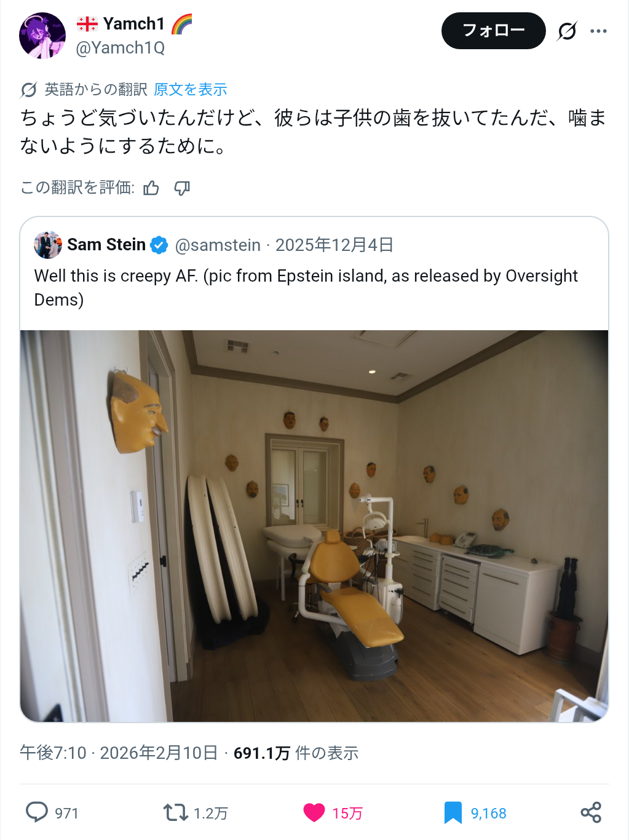Click the フォロー follow button
Screen dimensions: 629x840
coord(493,31)
